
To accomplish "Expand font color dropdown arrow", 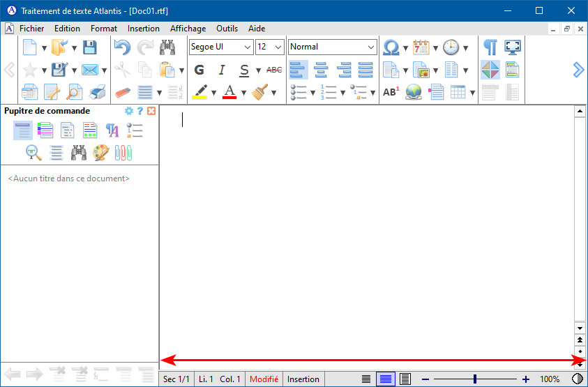I will pos(243,93).
